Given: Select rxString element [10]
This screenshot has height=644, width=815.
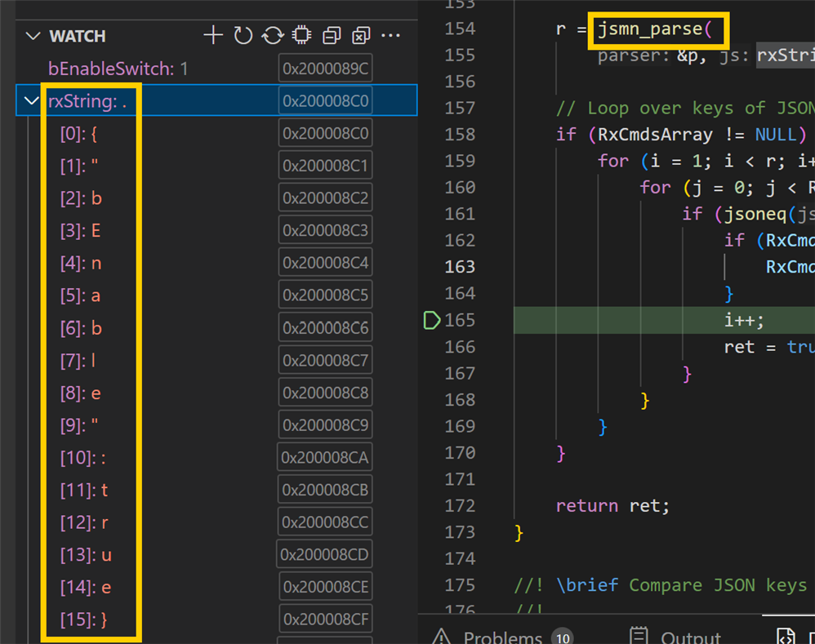Looking at the screenshot, I should tap(84, 458).
